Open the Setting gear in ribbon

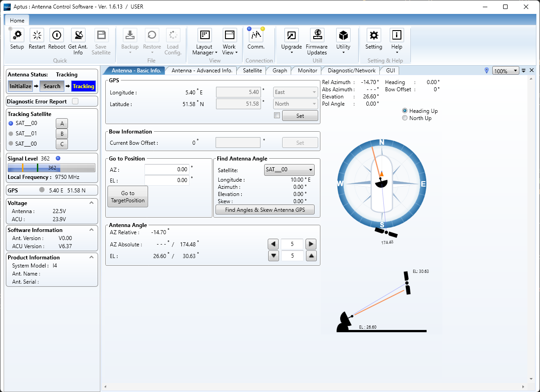[x=373, y=36]
